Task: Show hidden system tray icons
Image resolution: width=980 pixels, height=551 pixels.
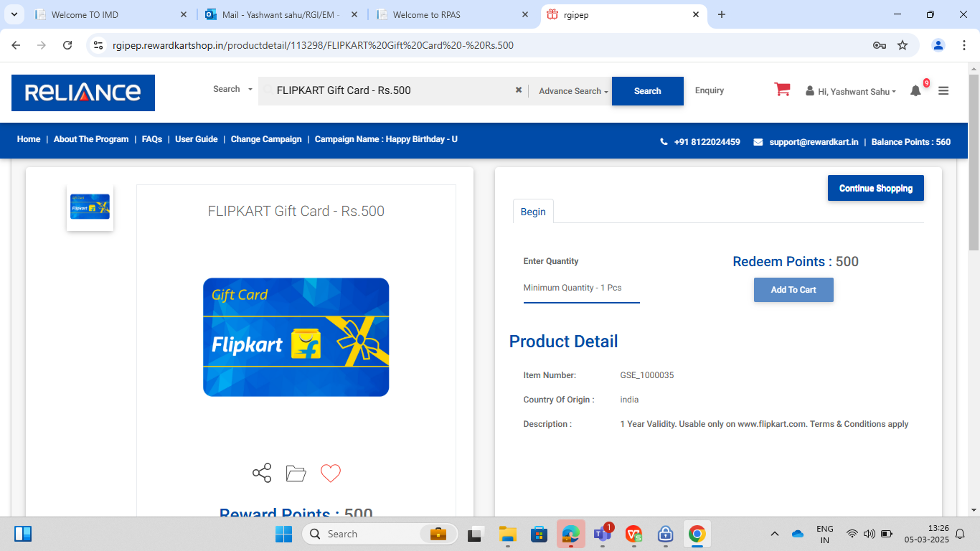Action: (775, 534)
